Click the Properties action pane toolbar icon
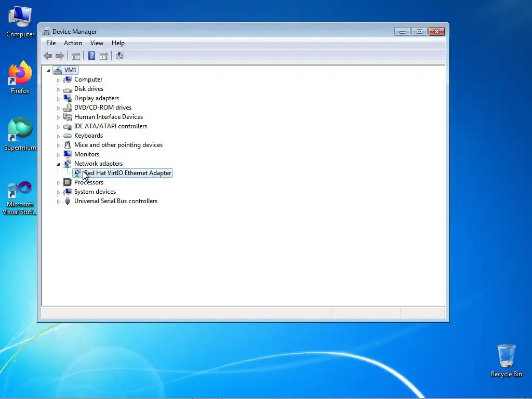 coord(104,56)
